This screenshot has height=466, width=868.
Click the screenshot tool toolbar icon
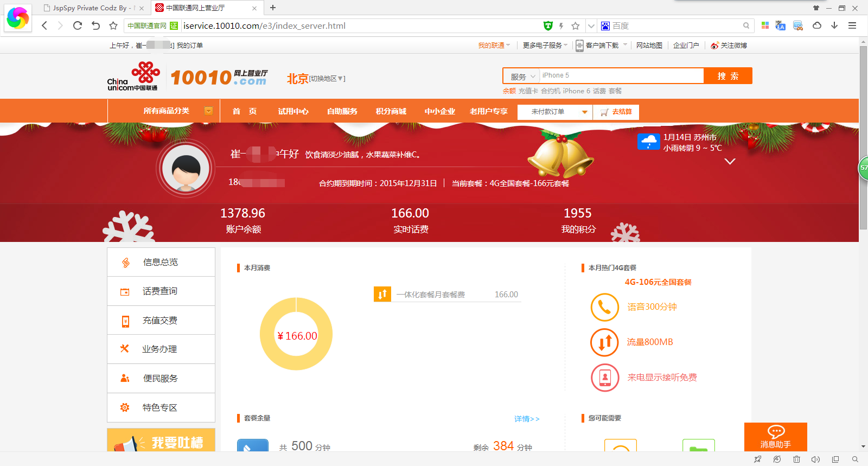[x=798, y=25]
